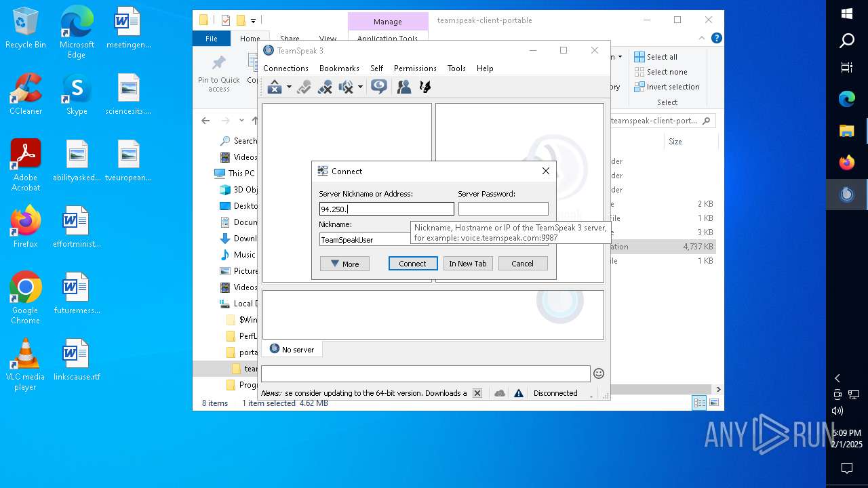Viewport: 868px width, 488px height.
Task: Expand the More options button
Action: pos(344,264)
